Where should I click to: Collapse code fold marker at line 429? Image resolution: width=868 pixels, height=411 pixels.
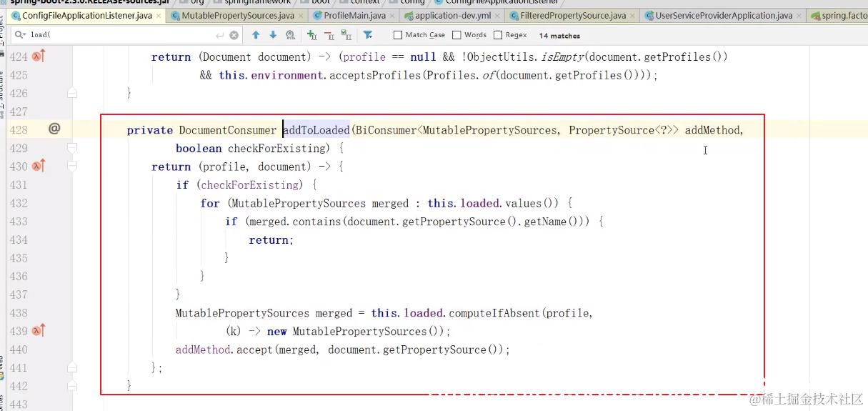point(72,148)
